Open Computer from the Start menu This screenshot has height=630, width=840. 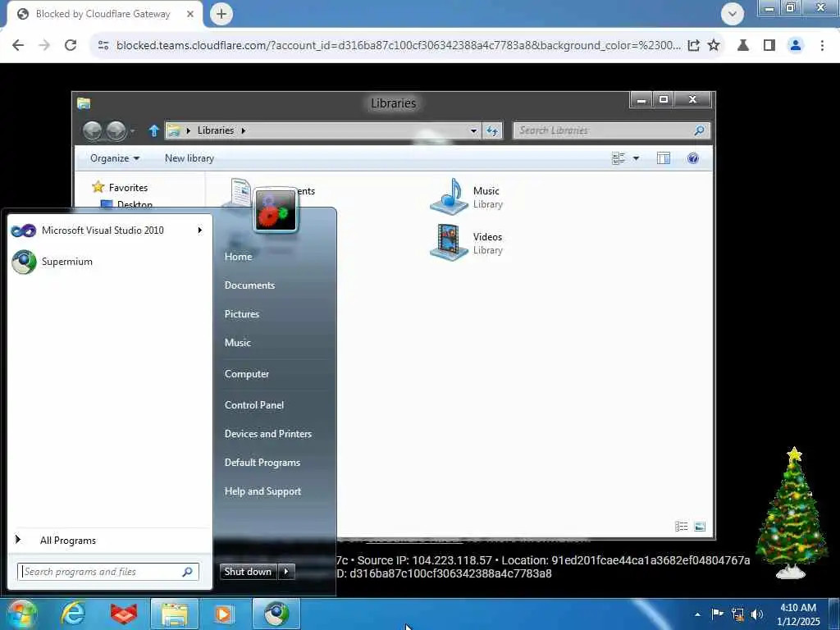(246, 374)
